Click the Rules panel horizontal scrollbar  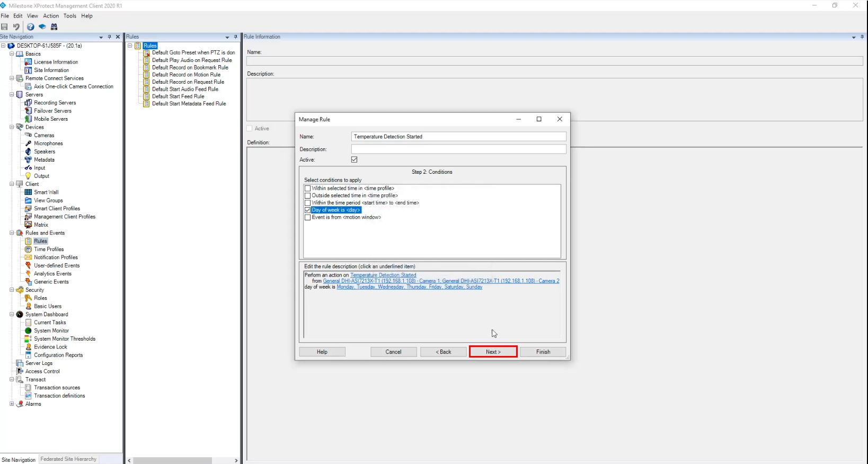click(173, 460)
